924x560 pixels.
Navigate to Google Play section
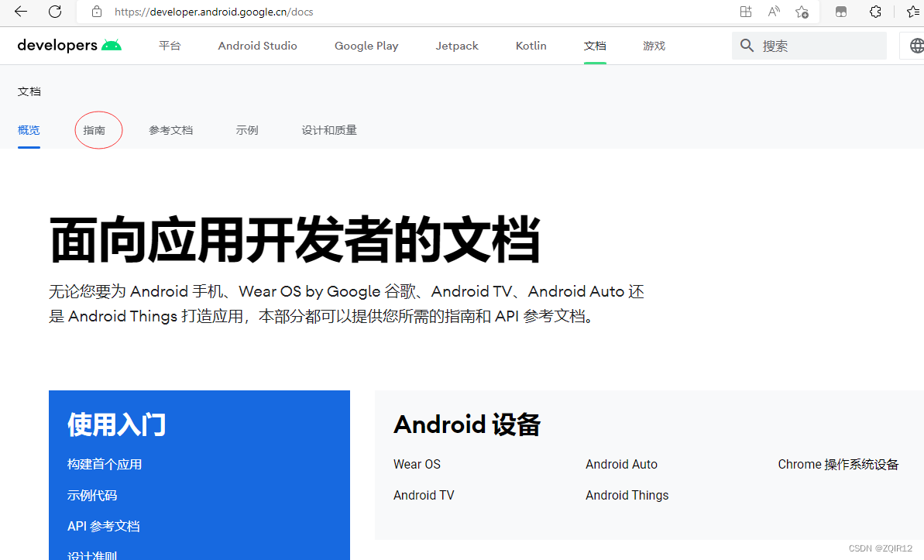tap(366, 46)
